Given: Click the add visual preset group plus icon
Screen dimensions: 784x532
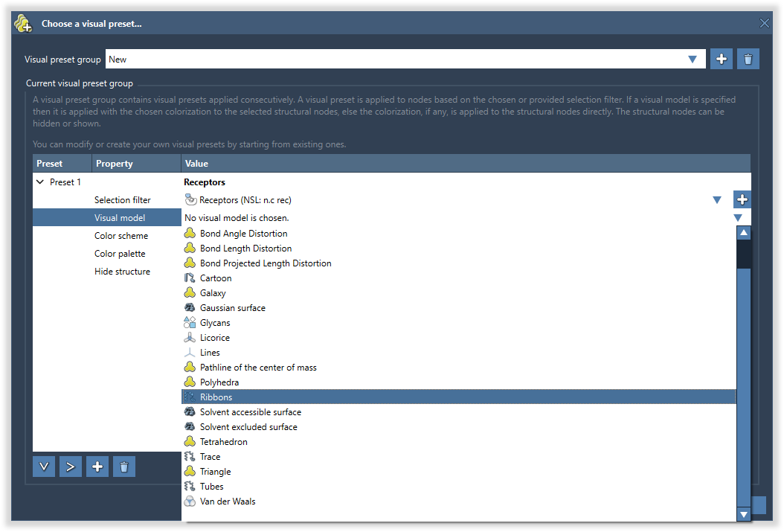Looking at the screenshot, I should click(721, 60).
